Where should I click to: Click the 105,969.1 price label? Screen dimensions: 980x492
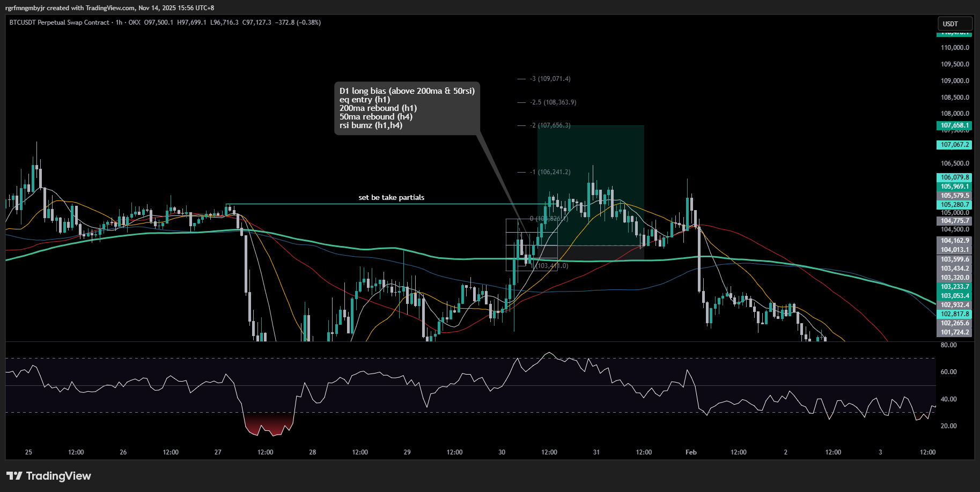click(x=954, y=187)
